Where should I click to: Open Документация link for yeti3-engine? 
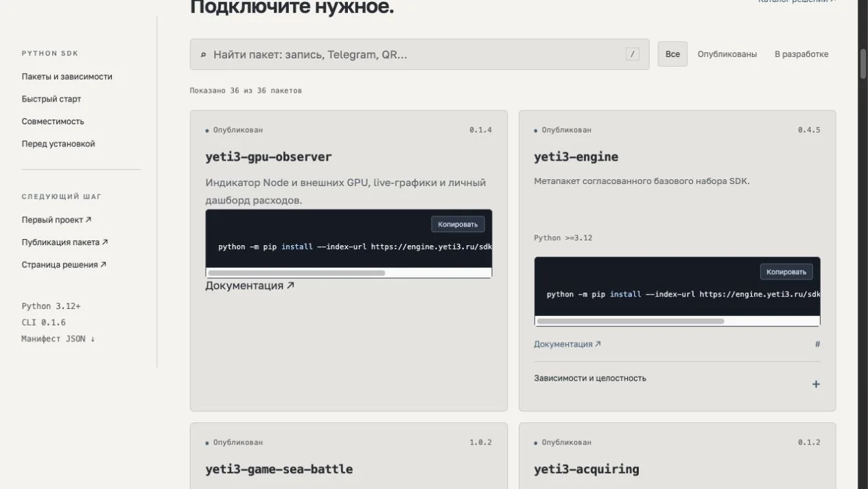coord(567,344)
